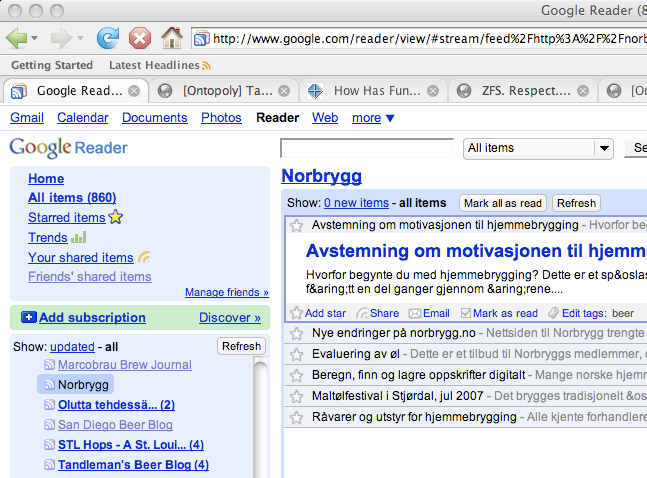Click the browser Stop icon
Viewport: 647px width, 478px height.
pos(140,39)
